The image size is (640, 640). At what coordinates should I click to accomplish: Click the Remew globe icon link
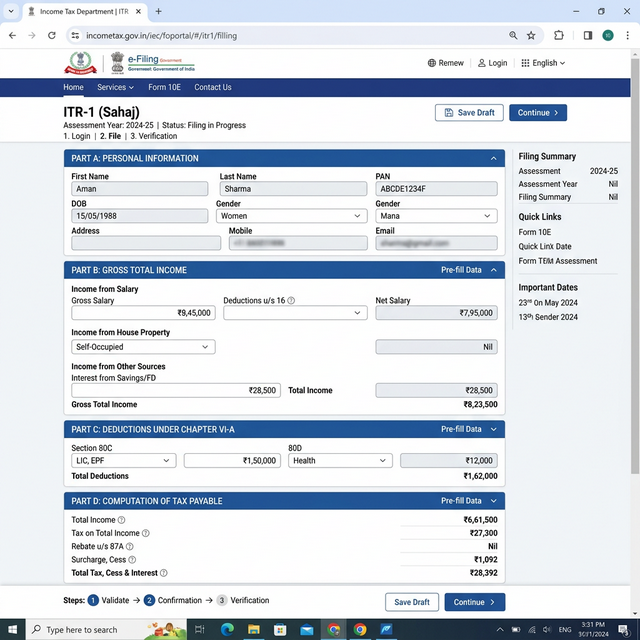coord(445,63)
